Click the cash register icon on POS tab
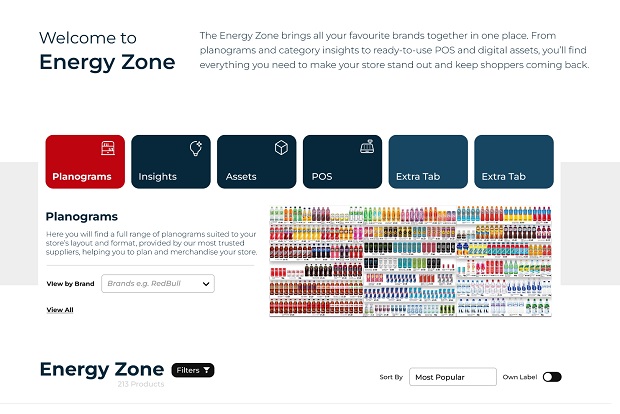620x414 pixels. pos(367,148)
